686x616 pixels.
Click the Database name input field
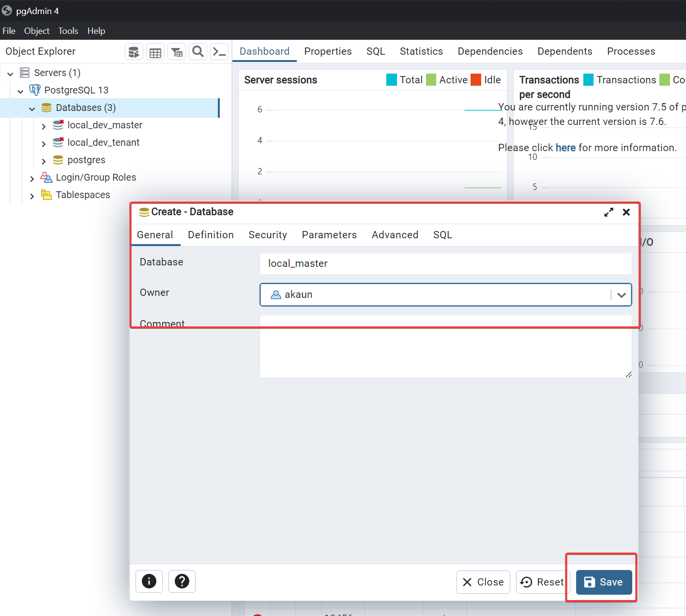(x=445, y=263)
